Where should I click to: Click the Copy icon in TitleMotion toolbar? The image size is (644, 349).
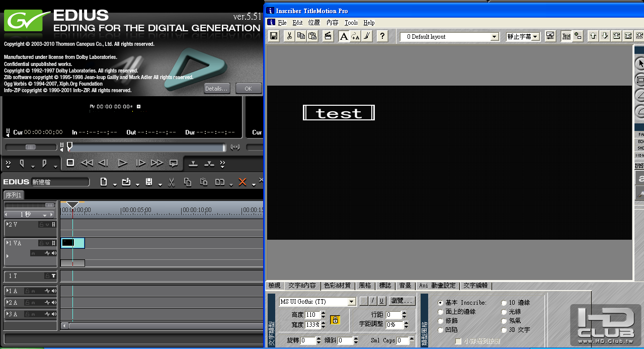pyautogui.click(x=301, y=36)
